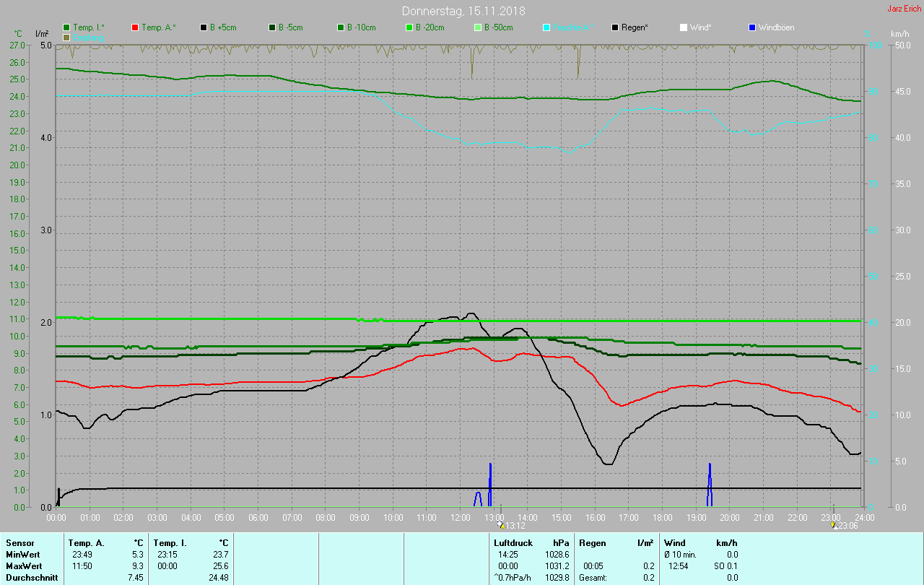Click the 13:12 marker below the time axis
The width and height of the screenshot is (924, 585).
tap(510, 526)
